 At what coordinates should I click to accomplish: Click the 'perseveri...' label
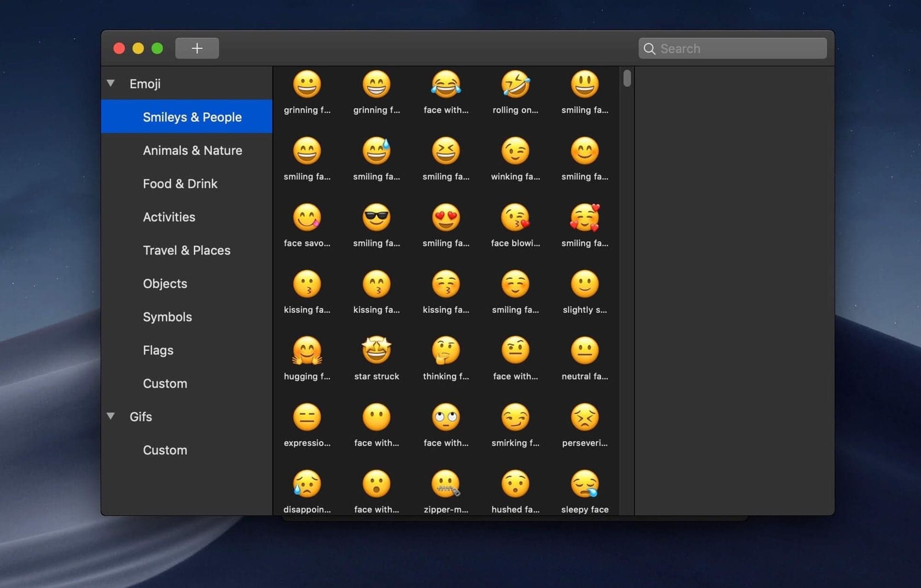coord(585,443)
